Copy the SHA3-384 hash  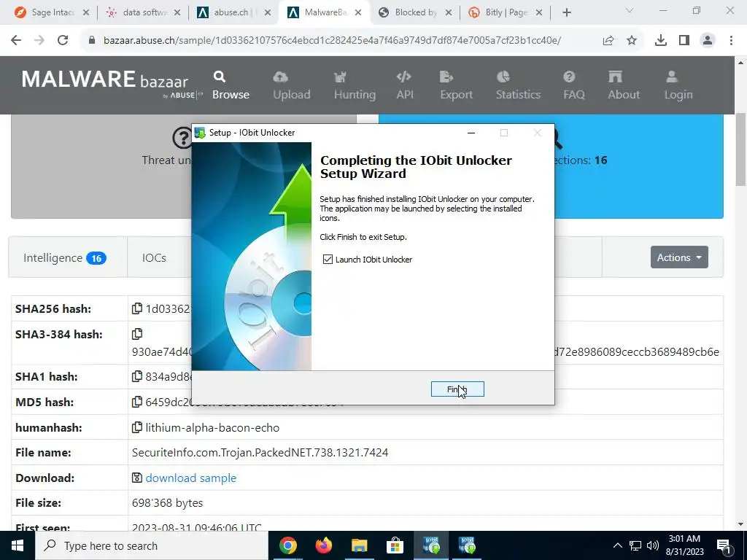tap(136, 334)
